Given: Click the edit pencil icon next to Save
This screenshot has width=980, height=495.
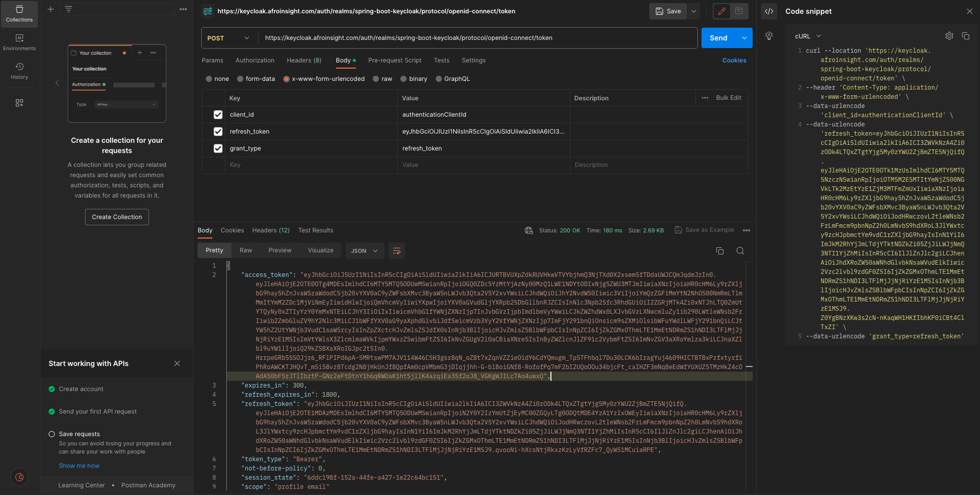Looking at the screenshot, I should coord(722,11).
